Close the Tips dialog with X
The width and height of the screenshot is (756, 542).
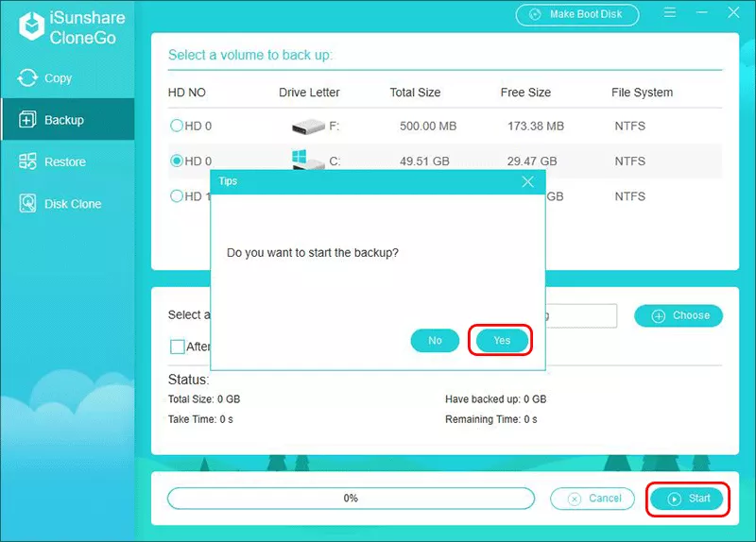point(527,181)
